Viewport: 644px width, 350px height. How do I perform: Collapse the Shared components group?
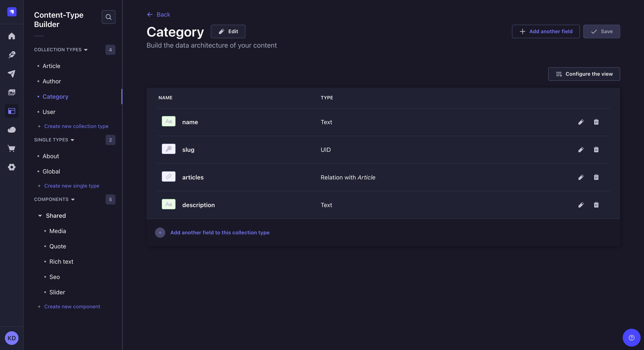click(40, 215)
